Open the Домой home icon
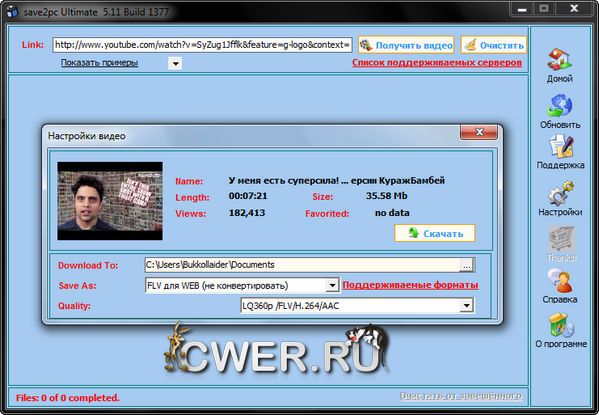This screenshot has height=415, width=599. (559, 59)
